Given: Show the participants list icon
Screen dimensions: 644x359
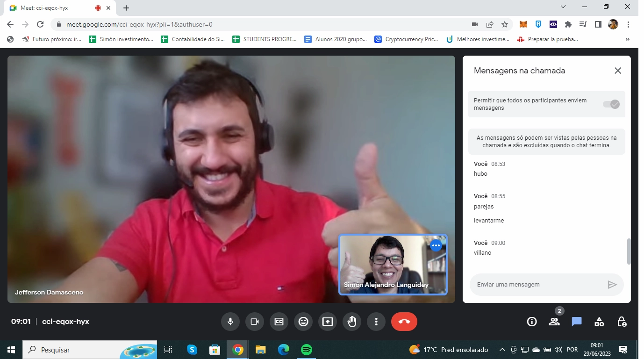Looking at the screenshot, I should [x=554, y=322].
